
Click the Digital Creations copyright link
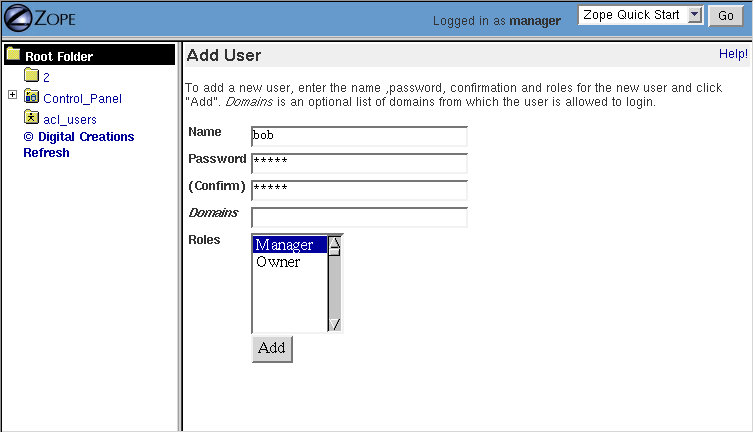coord(78,137)
